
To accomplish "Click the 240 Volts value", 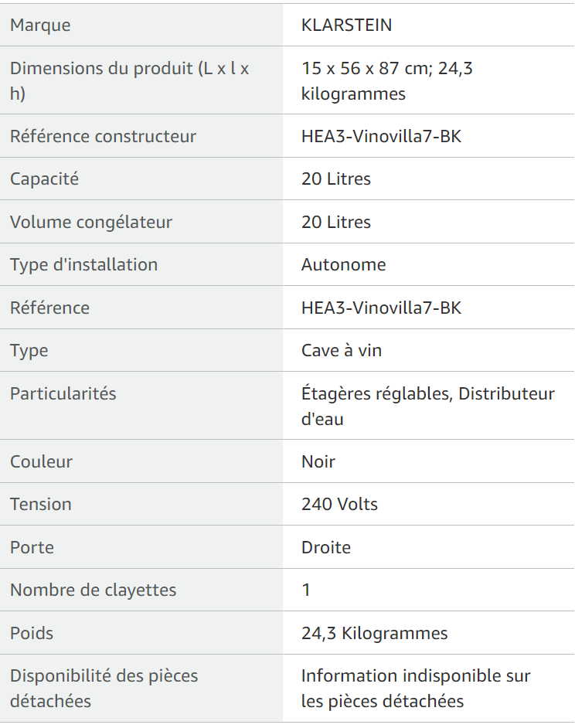I will click(339, 504).
